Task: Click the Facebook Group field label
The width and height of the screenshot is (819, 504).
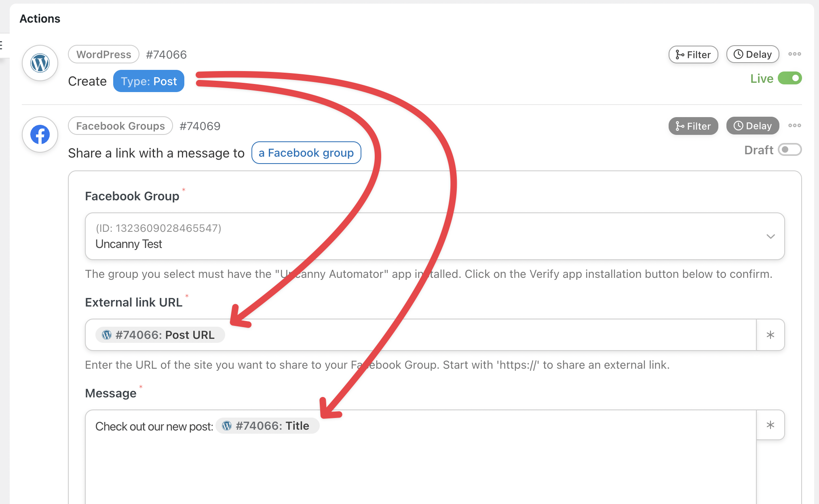Action: click(x=132, y=196)
